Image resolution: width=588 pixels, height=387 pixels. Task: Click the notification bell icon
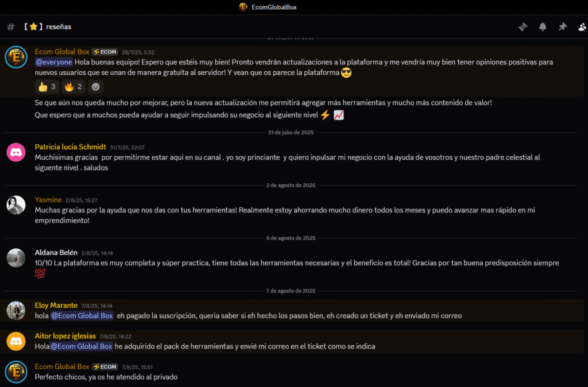(x=543, y=27)
